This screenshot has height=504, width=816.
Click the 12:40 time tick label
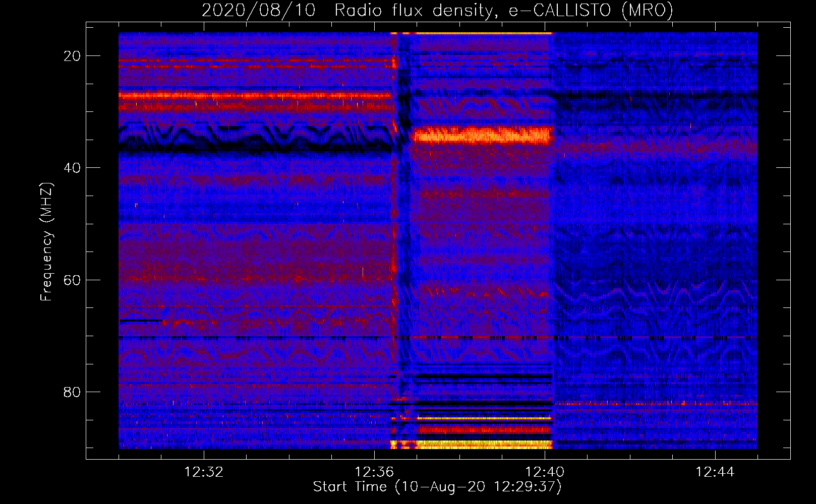click(x=545, y=472)
